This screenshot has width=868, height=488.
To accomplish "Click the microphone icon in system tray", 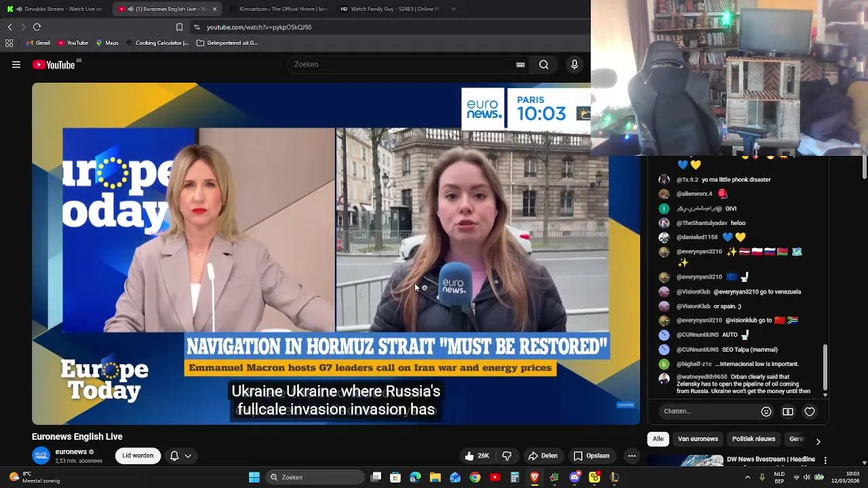I will pyautogui.click(x=762, y=477).
